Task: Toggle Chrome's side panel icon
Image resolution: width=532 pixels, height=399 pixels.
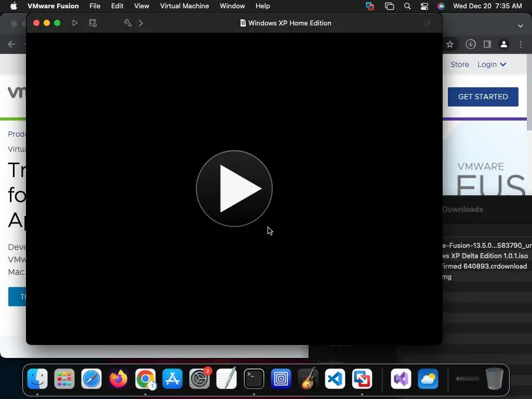Action: point(487,44)
